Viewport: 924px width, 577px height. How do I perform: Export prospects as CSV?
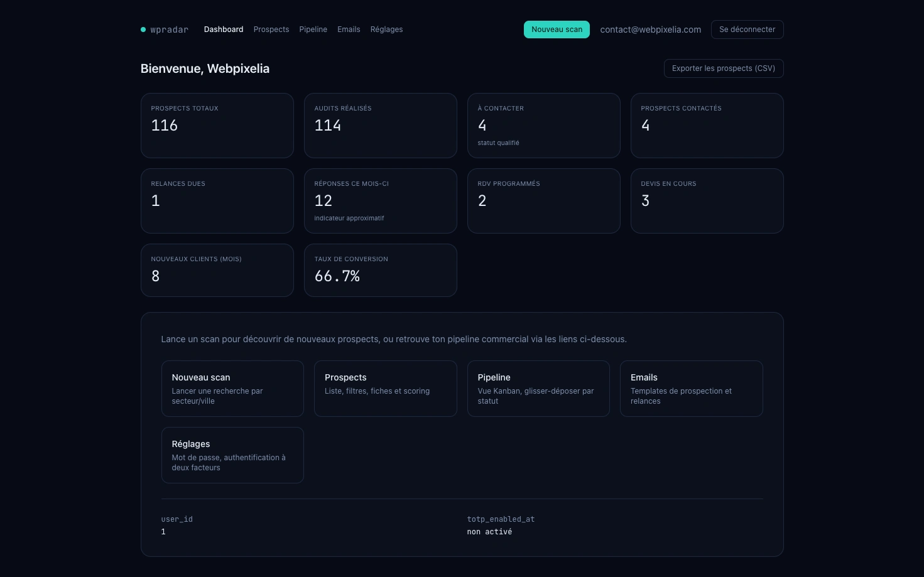pos(724,68)
